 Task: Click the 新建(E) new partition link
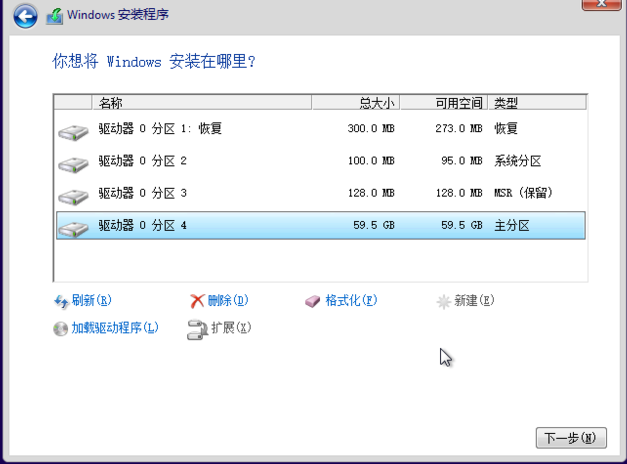474,300
